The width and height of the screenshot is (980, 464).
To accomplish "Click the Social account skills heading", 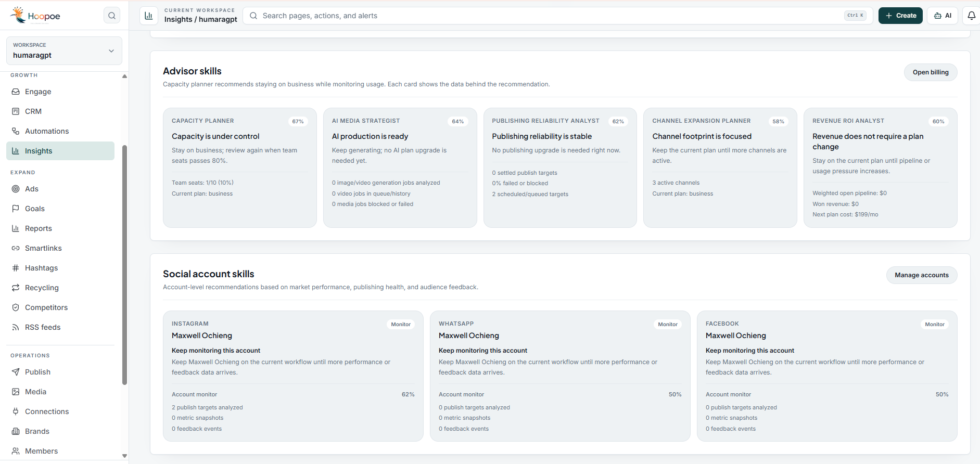I will coord(209,274).
